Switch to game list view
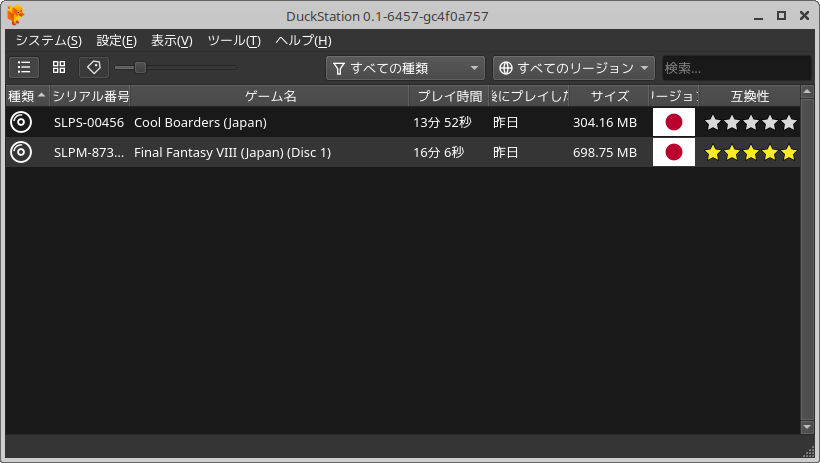Screen dimensions: 820x463 pyautogui.click(x=24, y=67)
